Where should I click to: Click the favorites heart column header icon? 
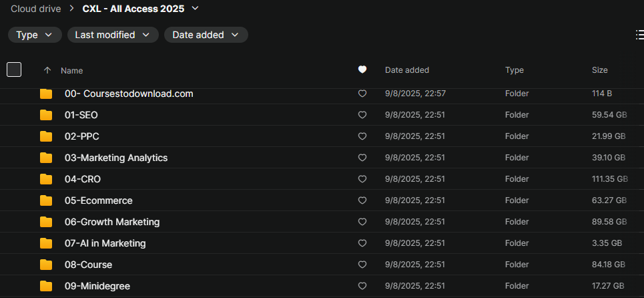click(x=362, y=70)
